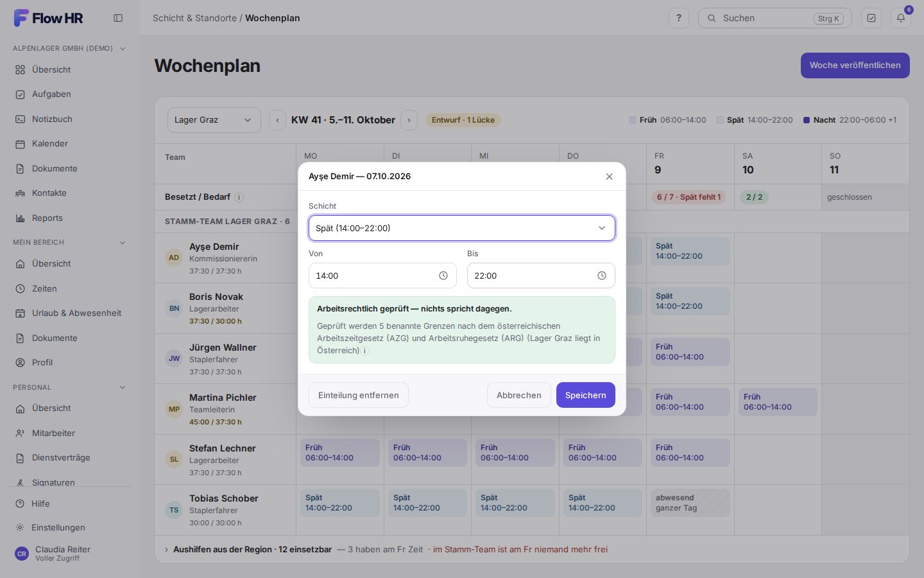The height and width of the screenshot is (578, 924).
Task: Open Urlaub & Abwesenheit in the sidebar
Action: click(70, 313)
